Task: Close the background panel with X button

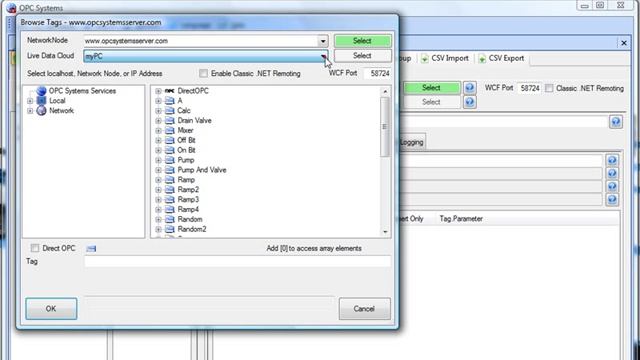Action: coord(624,43)
